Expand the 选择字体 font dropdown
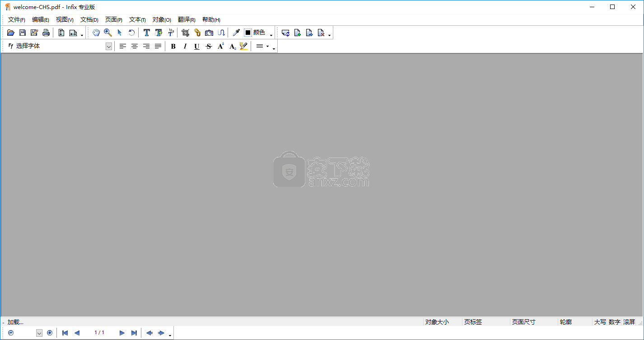The image size is (644, 340). [x=109, y=46]
